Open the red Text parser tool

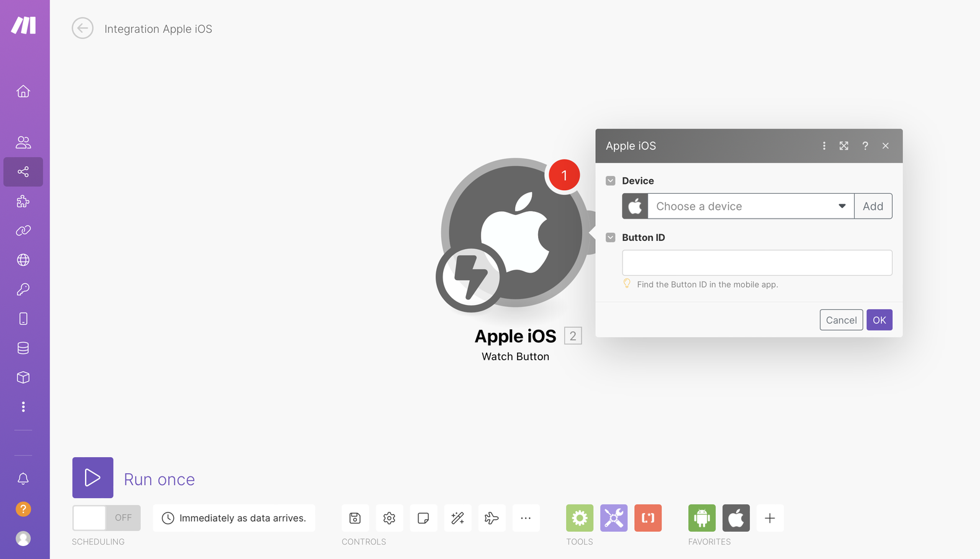pos(648,518)
